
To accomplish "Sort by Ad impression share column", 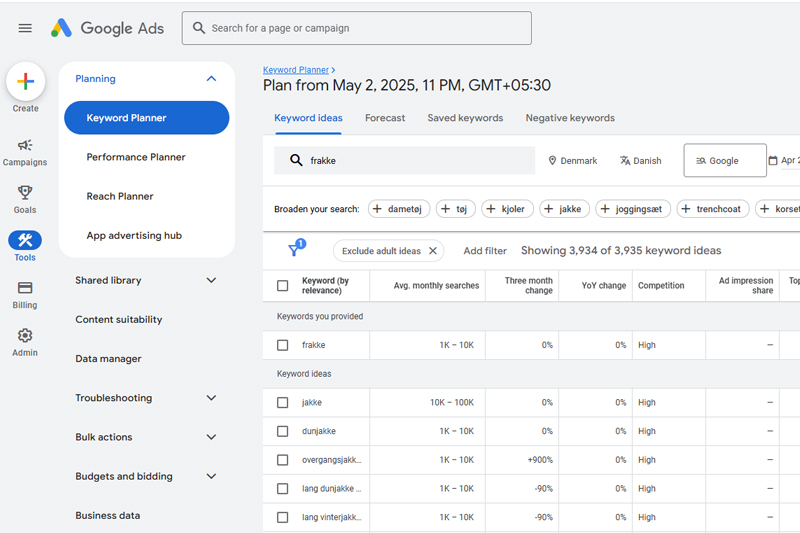I will pos(745,286).
